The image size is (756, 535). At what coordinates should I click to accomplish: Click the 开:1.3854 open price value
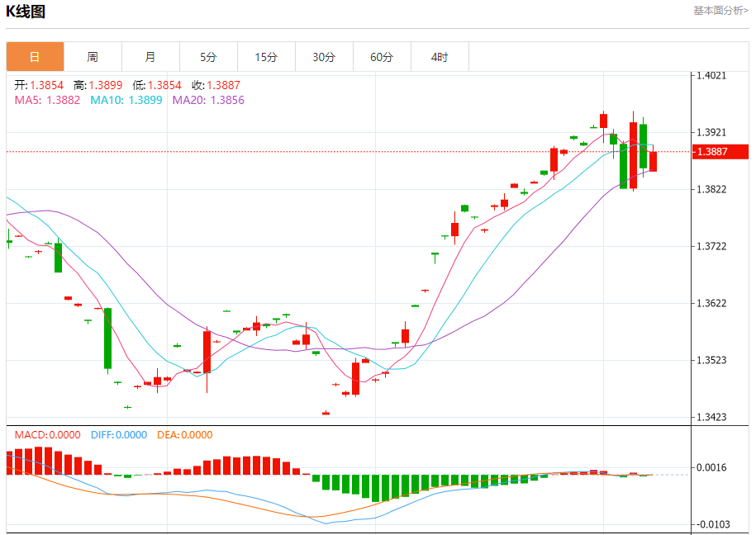click(39, 85)
